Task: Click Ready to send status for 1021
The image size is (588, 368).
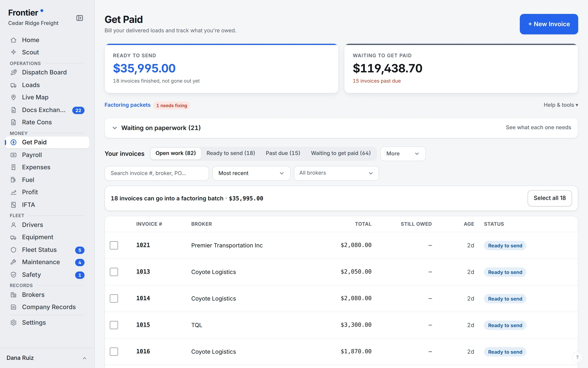Action: pyautogui.click(x=505, y=246)
